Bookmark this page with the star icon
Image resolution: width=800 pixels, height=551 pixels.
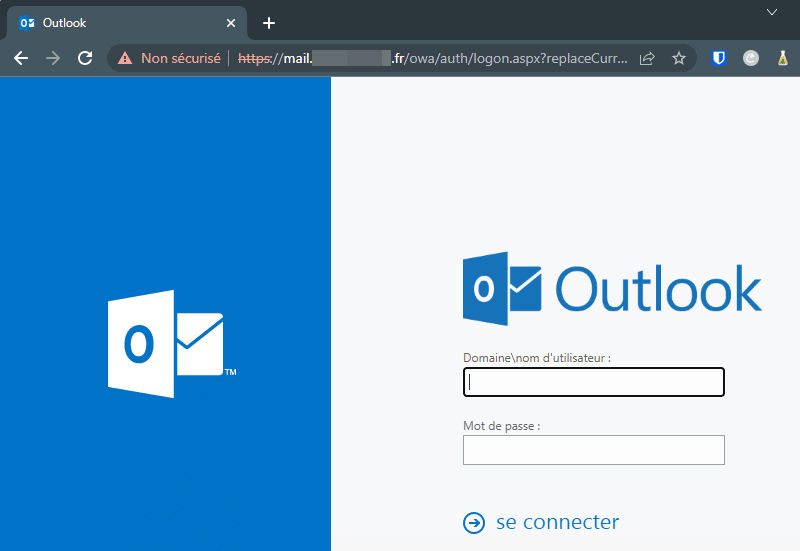[x=679, y=58]
